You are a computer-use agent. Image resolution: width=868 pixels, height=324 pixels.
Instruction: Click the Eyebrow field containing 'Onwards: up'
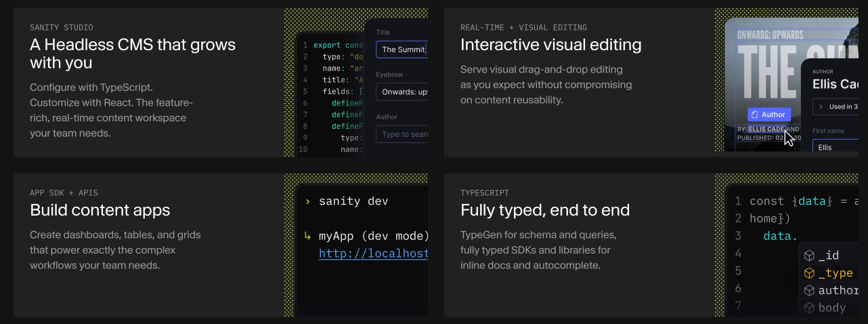(402, 92)
